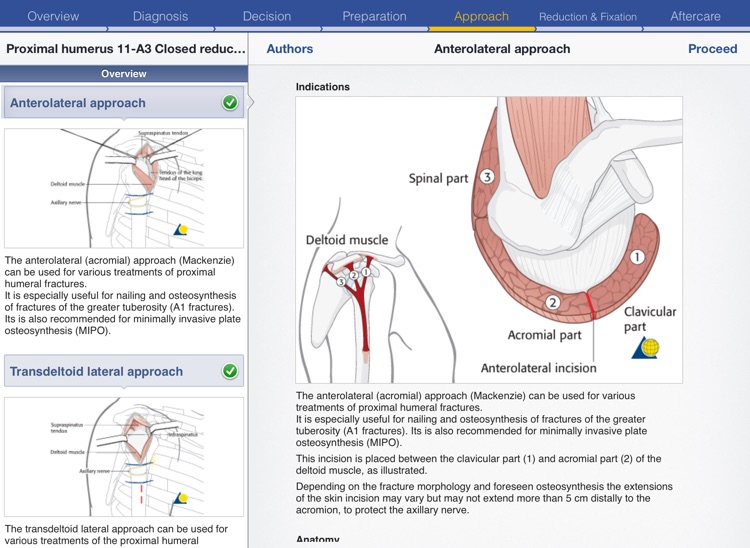Open the transdeltoid approach thumbnail illustration

pyautogui.click(x=124, y=457)
